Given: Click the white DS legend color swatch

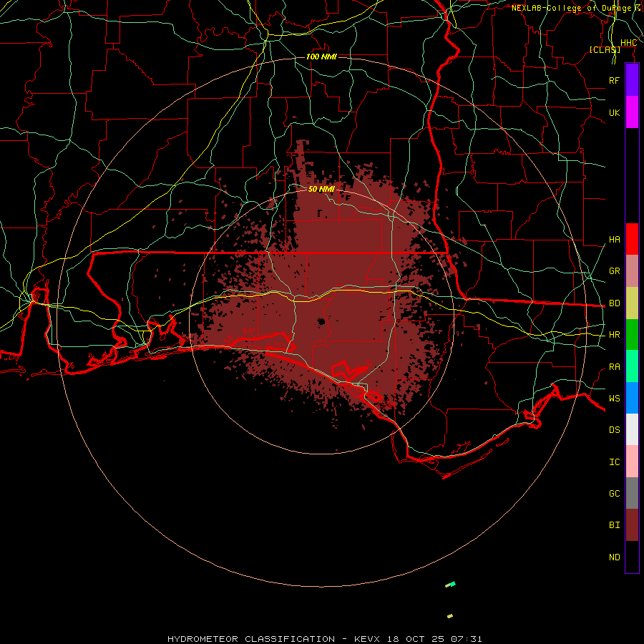Looking at the screenshot, I should 632,429.
